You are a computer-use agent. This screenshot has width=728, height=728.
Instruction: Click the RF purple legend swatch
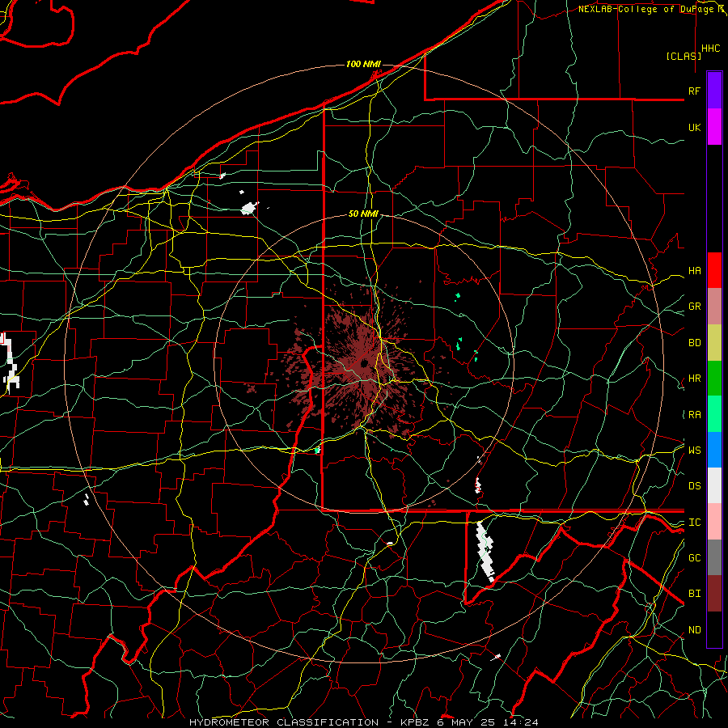(x=714, y=90)
